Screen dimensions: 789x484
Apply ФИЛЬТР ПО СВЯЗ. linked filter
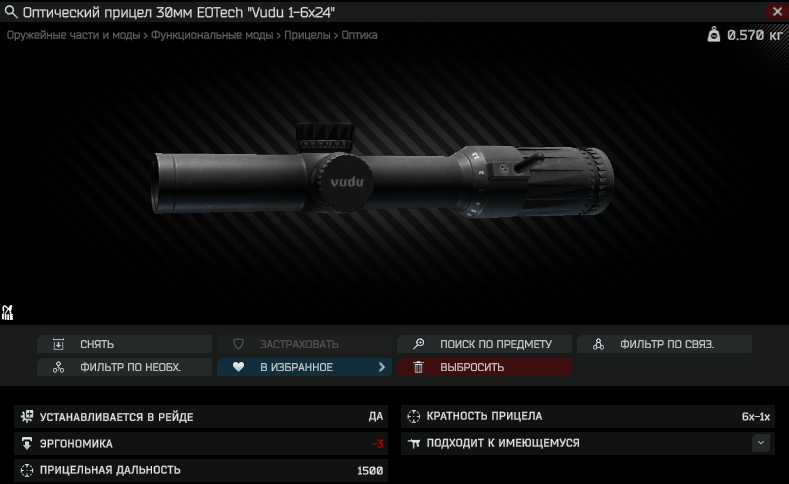[664, 344]
